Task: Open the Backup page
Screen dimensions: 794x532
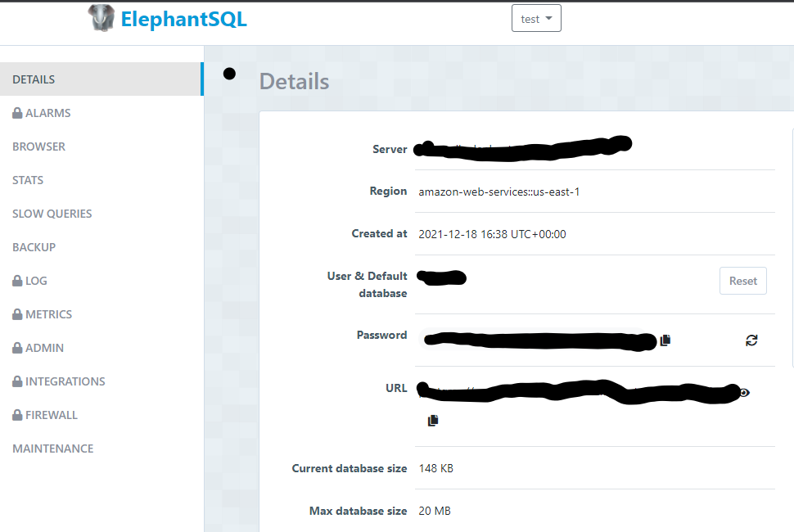Action: (x=34, y=247)
